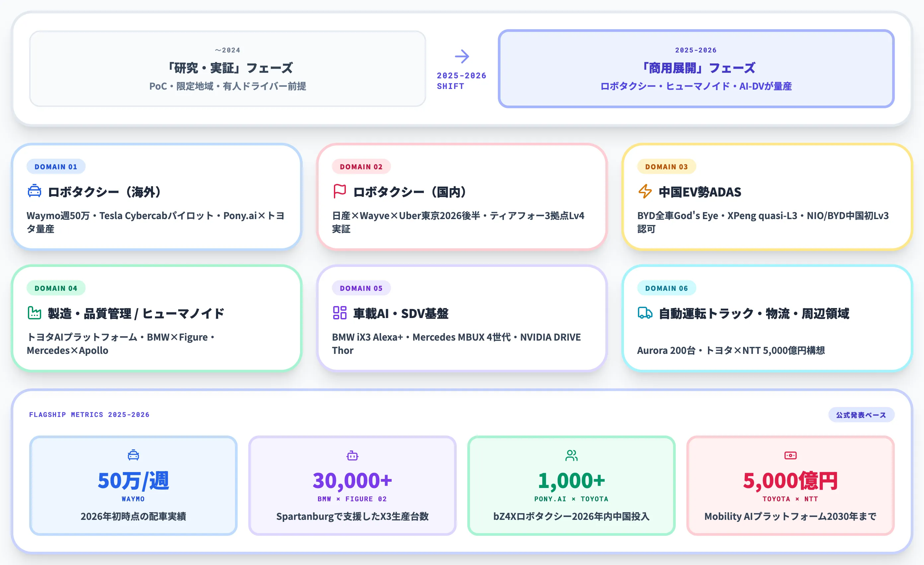Screen dimensions: 924x565
Task: Select 2026年初時点の配車実績 caption
Action: [133, 516]
